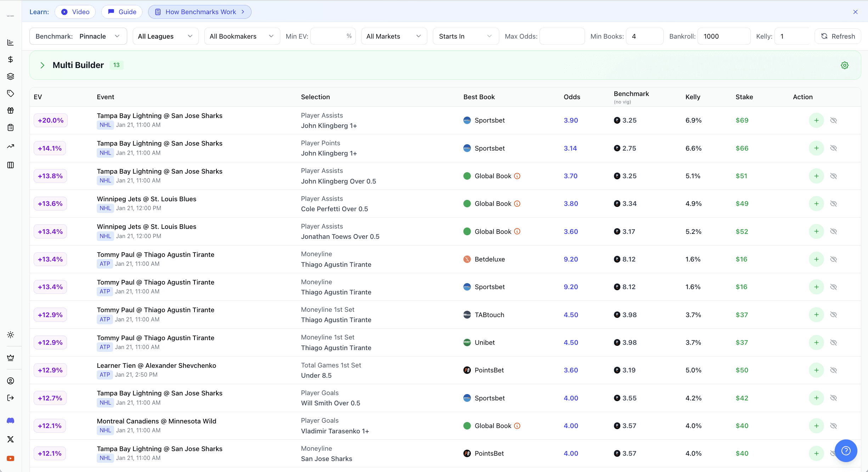
Task: Open the How Benchmarks Work tab
Action: (200, 12)
